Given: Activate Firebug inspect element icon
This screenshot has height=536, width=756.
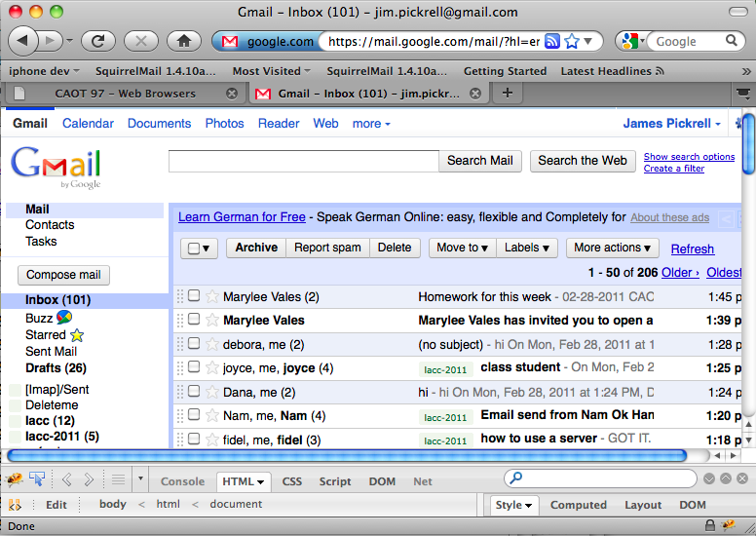Looking at the screenshot, I should [37, 479].
